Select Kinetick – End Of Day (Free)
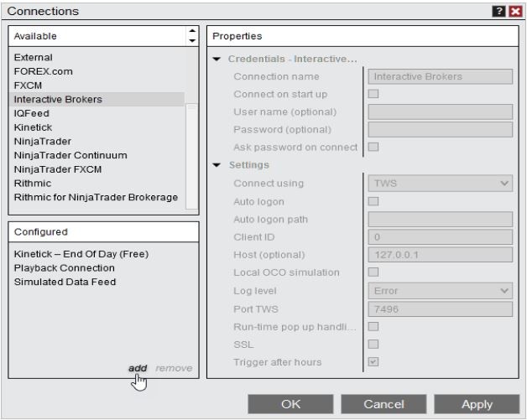Screen dimensions: 527x420 [x=81, y=254]
